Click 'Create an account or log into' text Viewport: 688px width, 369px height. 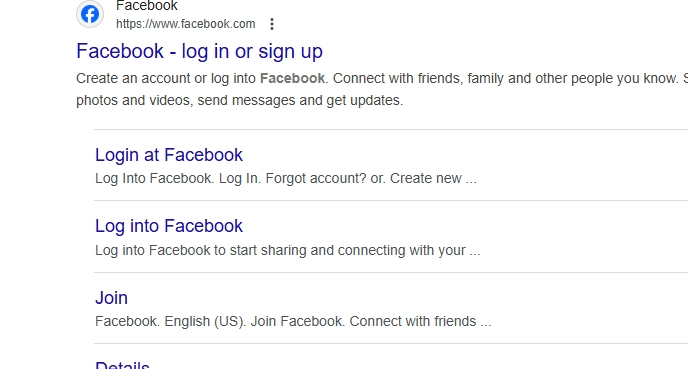pyautogui.click(x=166, y=79)
